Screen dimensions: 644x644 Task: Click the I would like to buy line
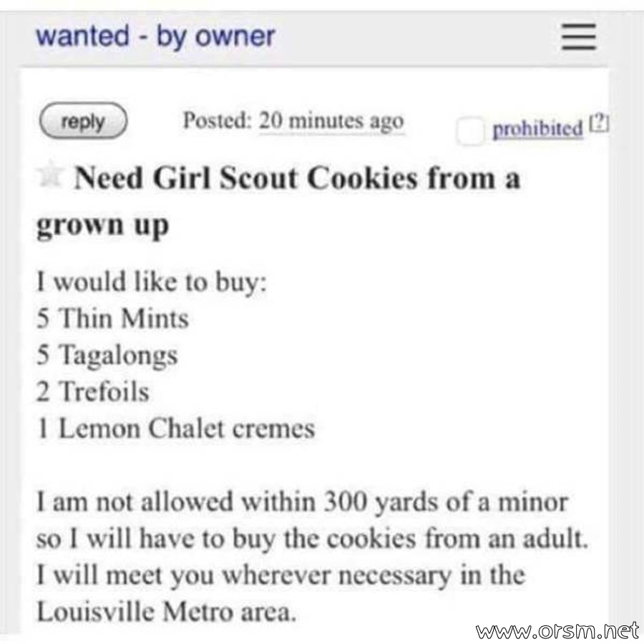(152, 283)
